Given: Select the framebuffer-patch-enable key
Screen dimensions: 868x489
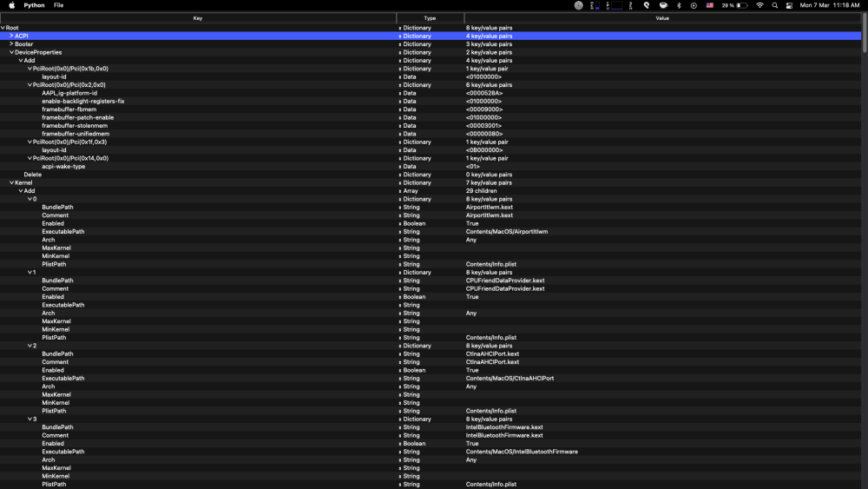Looking at the screenshot, I should click(77, 117).
